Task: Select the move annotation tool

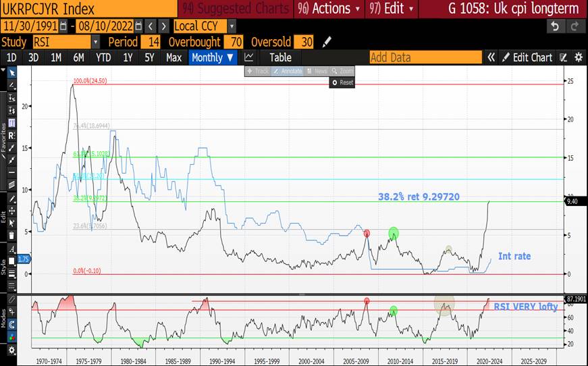Action: [x=11, y=211]
